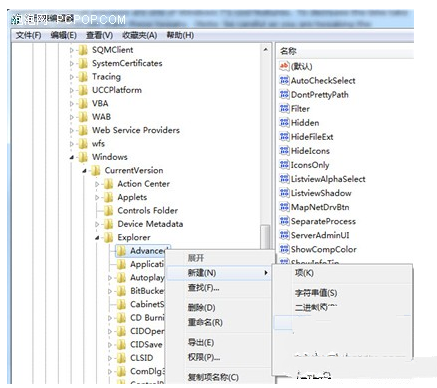Open the 编辑(E) menu

point(64,35)
